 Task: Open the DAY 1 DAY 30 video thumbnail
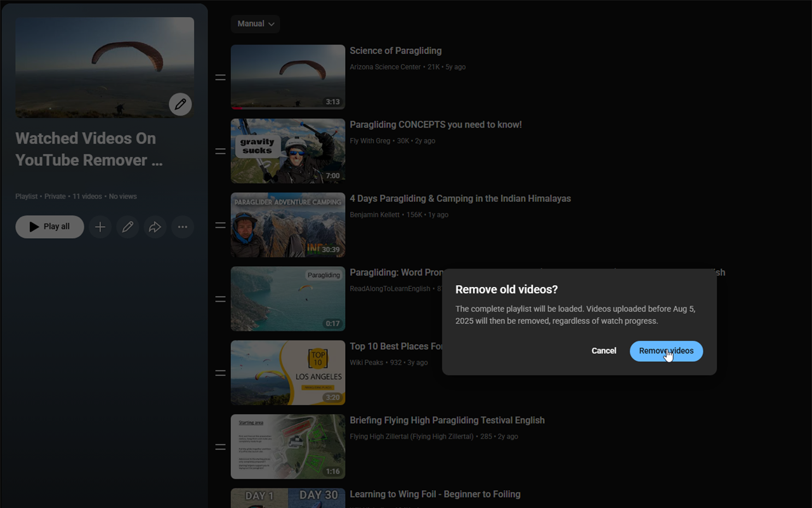pos(288,498)
